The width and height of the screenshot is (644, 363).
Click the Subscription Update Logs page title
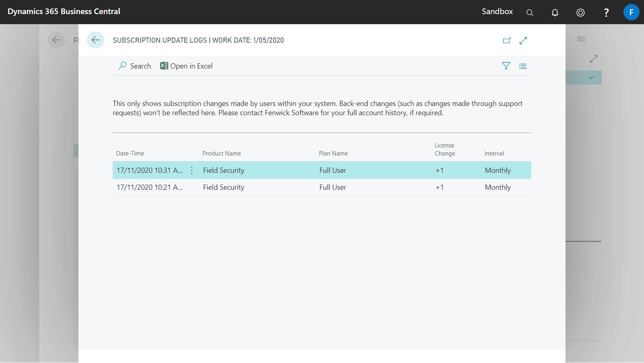point(160,40)
